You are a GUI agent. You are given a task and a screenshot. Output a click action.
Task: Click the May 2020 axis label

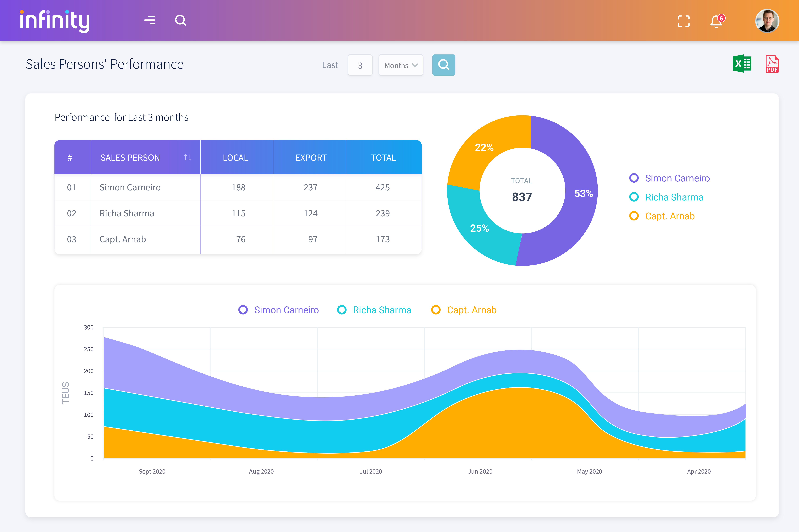click(x=590, y=471)
